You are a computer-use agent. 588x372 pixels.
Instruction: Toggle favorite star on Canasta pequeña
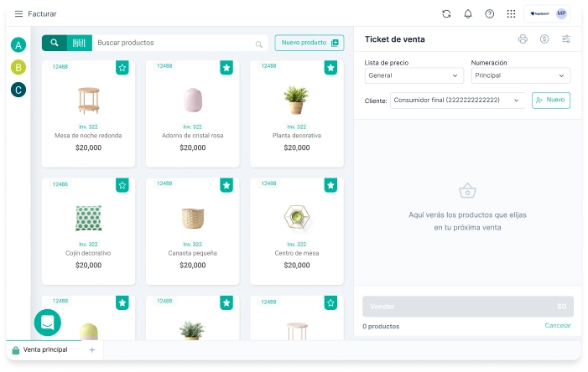226,185
